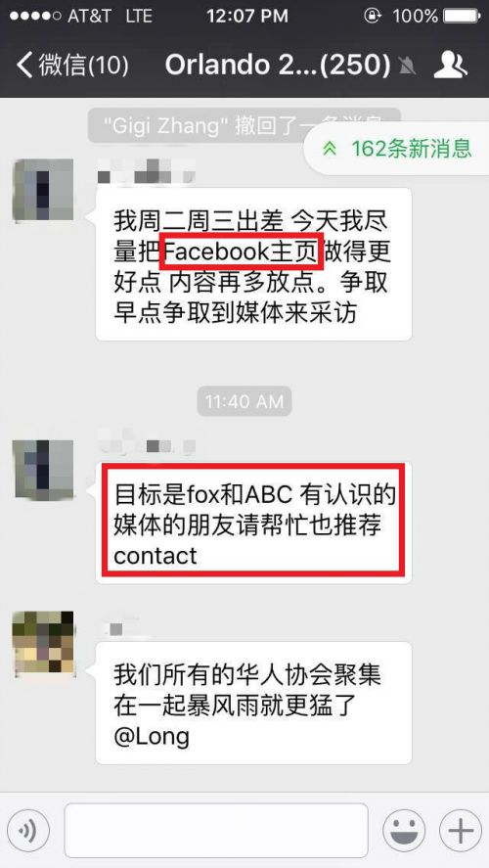Viewport: 489px width, 868px height.
Task: Open first sender's pixelated avatar
Action: pyautogui.click(x=43, y=189)
